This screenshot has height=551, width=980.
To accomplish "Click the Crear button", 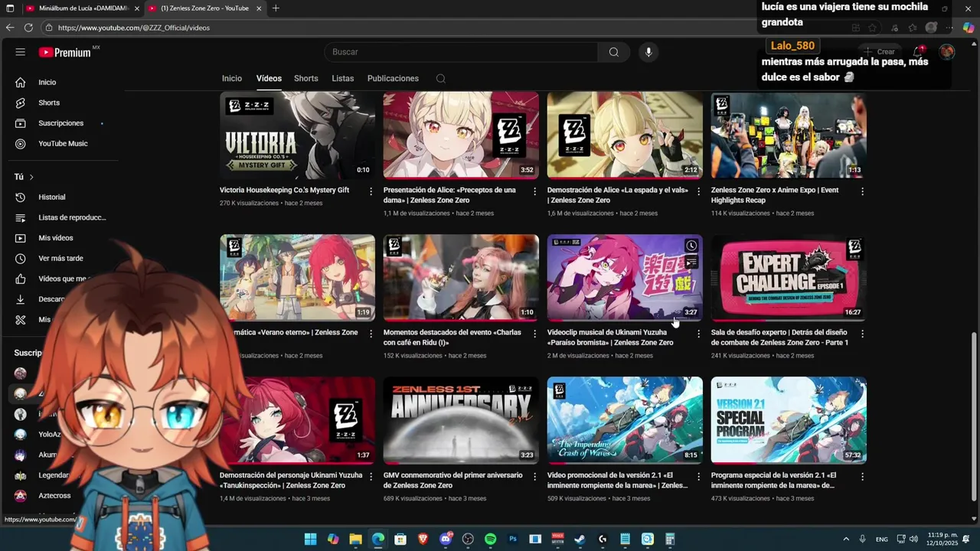I will tap(879, 52).
